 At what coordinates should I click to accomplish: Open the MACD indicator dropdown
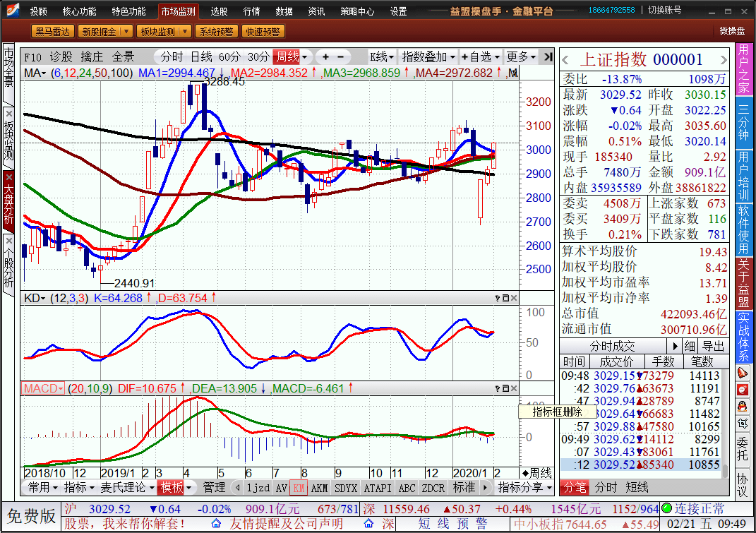[43, 388]
